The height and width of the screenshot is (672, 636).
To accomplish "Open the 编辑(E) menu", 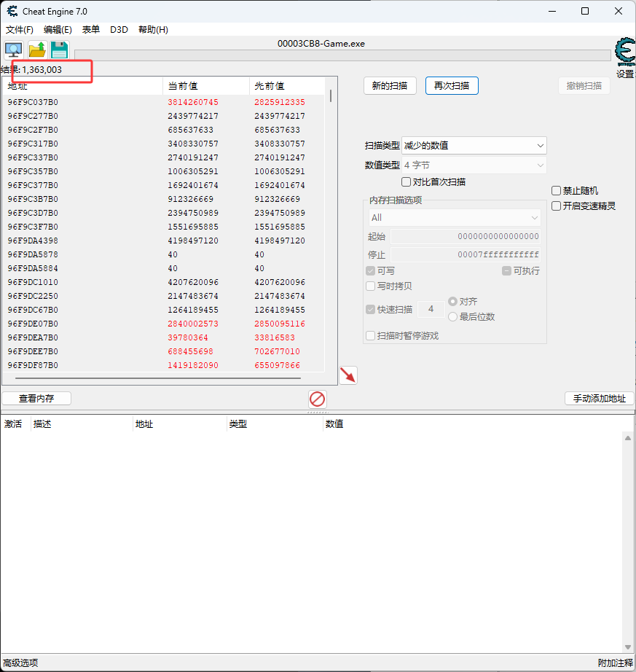I will tap(58, 30).
